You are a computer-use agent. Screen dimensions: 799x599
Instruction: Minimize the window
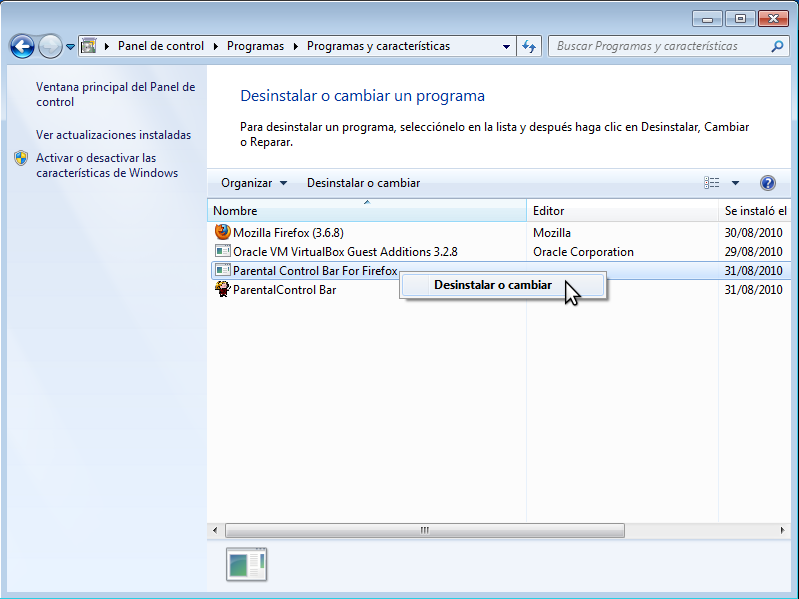pos(707,19)
